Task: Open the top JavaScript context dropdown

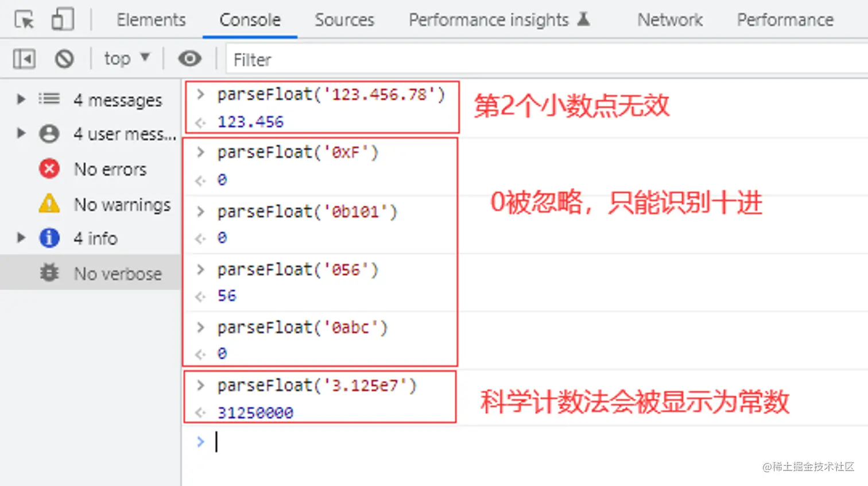Action: [126, 59]
